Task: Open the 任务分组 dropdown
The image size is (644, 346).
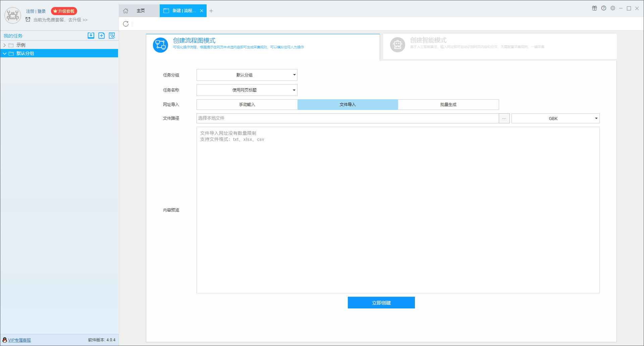Action: coord(247,75)
